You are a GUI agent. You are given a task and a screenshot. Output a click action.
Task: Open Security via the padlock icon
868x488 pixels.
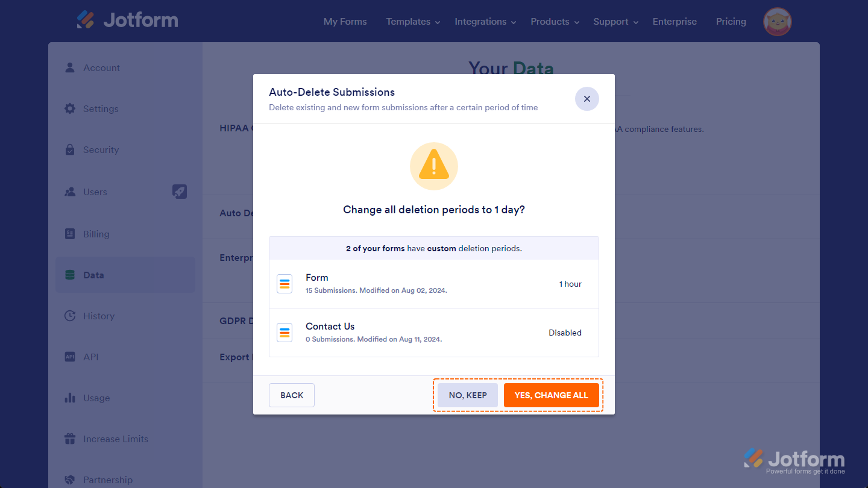(69, 149)
